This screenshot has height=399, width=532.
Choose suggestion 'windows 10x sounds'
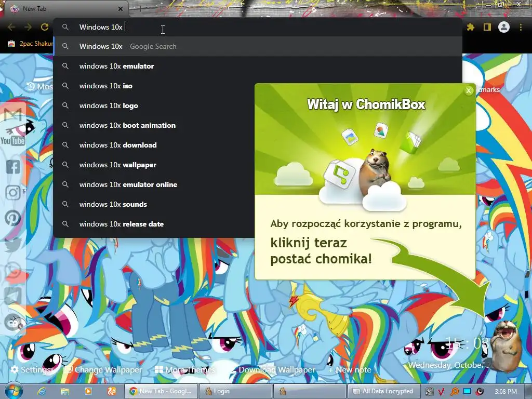[x=154, y=204]
